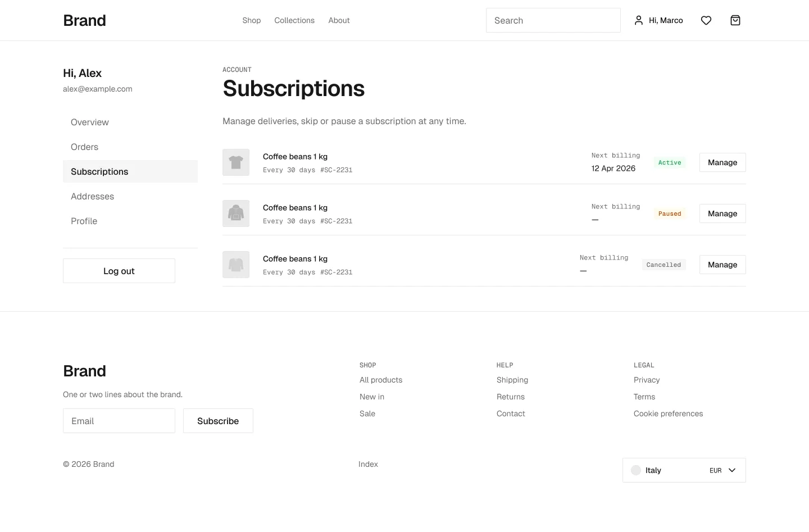Open the All products footer link
This screenshot has height=532, width=809.
pos(381,380)
